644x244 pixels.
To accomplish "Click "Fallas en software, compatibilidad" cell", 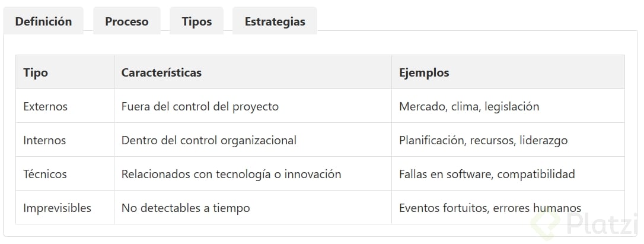I will 487,174.
